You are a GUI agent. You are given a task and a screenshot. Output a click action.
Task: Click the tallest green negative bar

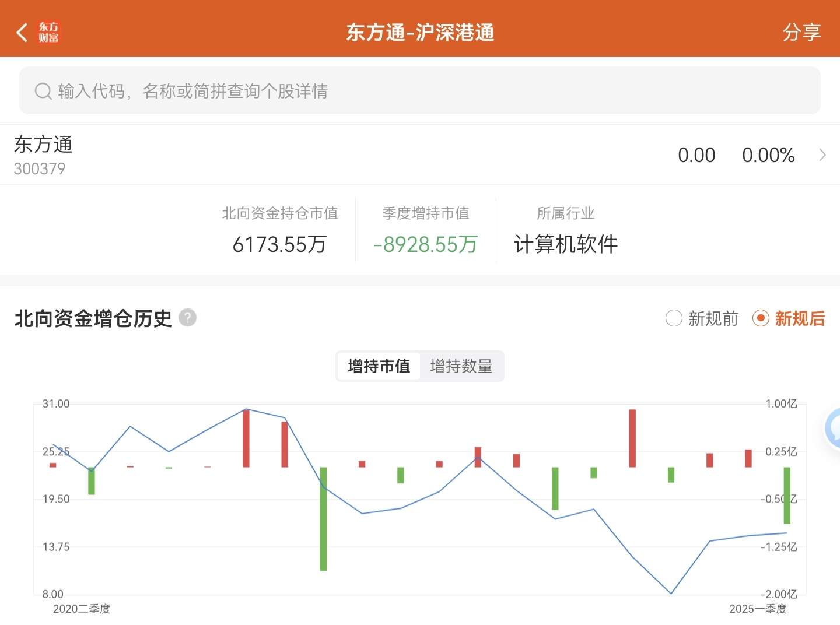[323, 519]
